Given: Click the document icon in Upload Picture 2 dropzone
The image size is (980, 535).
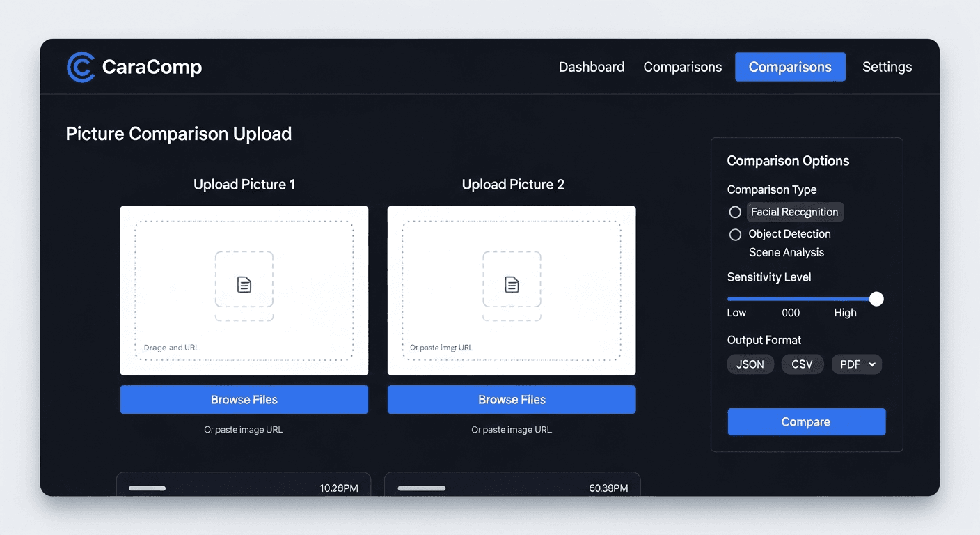Looking at the screenshot, I should click(x=512, y=284).
